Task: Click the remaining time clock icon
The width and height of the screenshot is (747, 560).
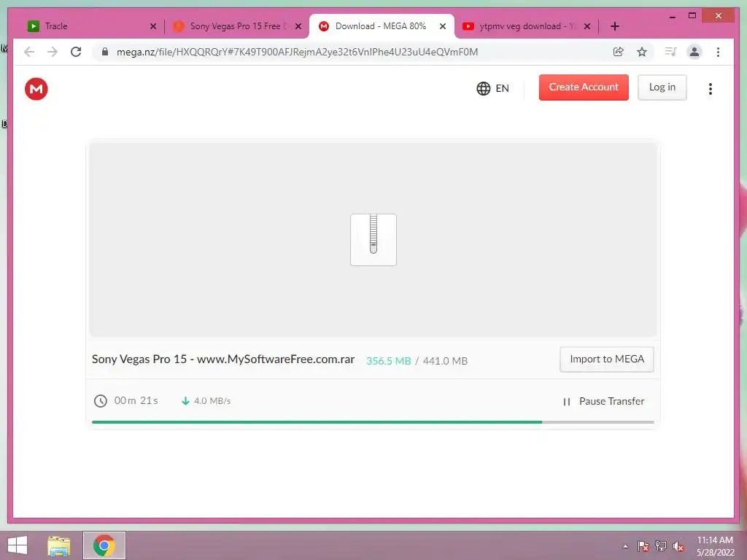Action: click(x=100, y=401)
